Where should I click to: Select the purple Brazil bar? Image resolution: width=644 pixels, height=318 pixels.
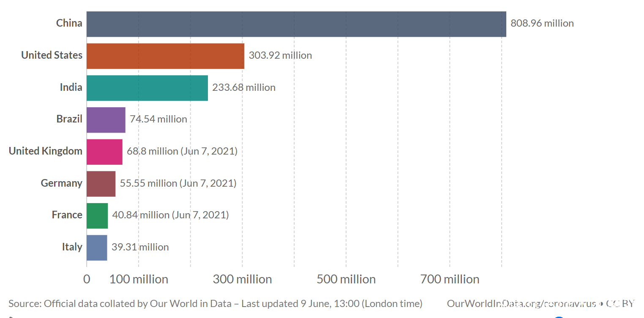tap(106, 120)
